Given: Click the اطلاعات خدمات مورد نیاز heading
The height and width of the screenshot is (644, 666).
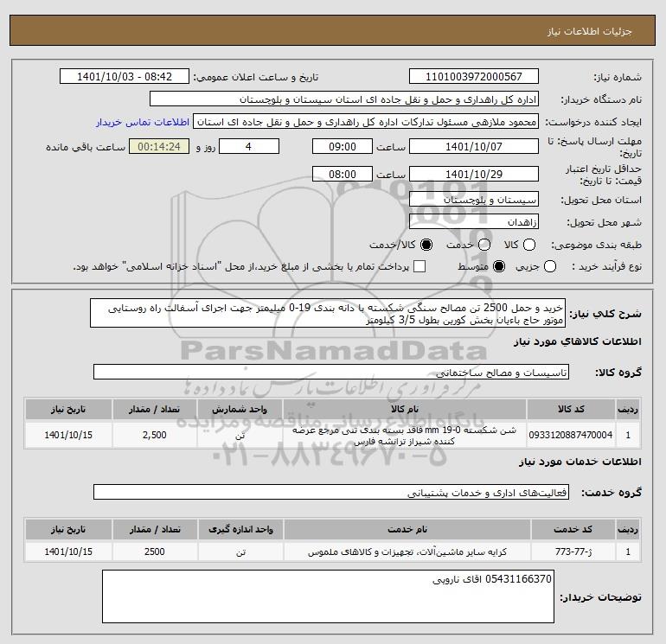Looking at the screenshot, I should pyautogui.click(x=580, y=462).
